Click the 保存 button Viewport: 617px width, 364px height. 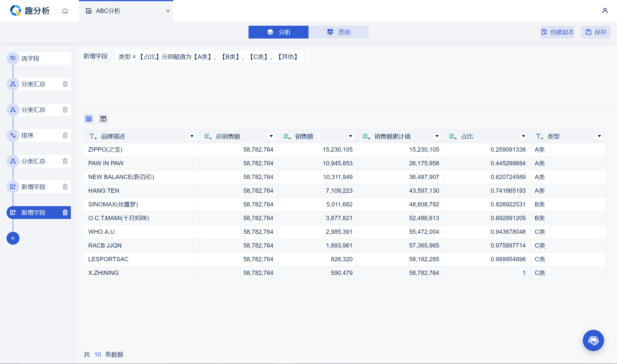596,32
